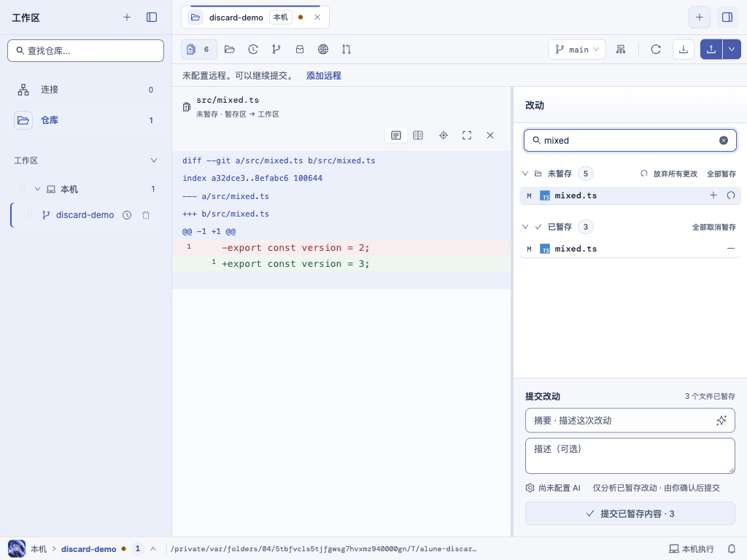Click the mixed filter search field
Image resolution: width=747 pixels, height=560 pixels.
coord(630,141)
